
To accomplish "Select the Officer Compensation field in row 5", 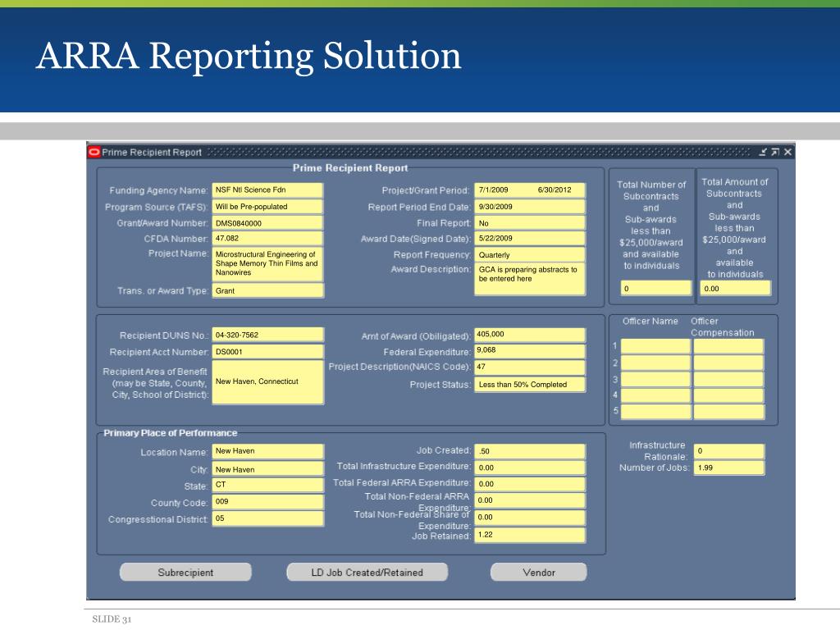I will click(728, 412).
